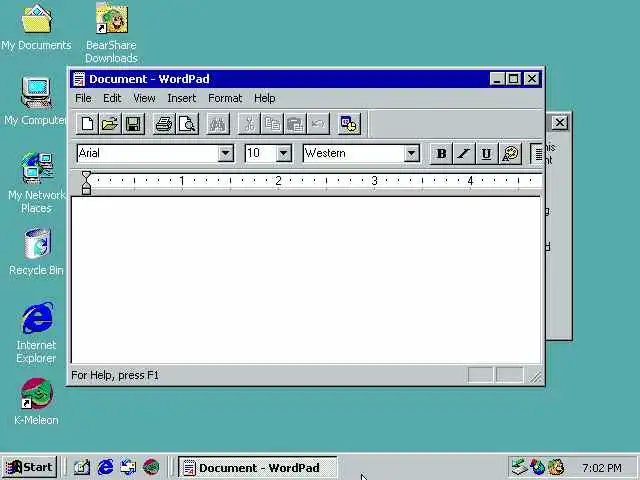The height and width of the screenshot is (480, 640).
Task: Open Print Preview magnifier icon
Action: [187, 124]
